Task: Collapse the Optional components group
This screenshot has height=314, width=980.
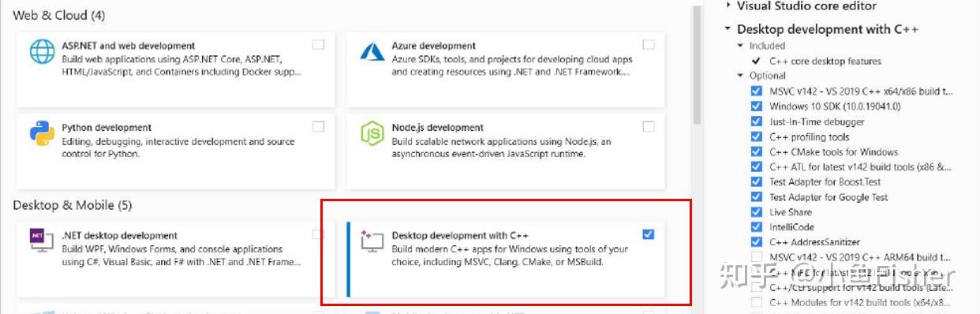Action: (x=741, y=76)
